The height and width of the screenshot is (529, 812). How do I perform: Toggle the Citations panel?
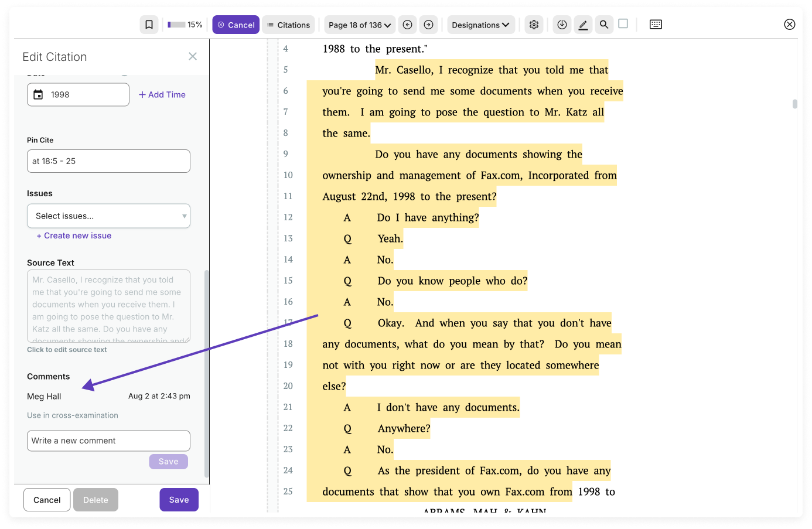(x=288, y=25)
